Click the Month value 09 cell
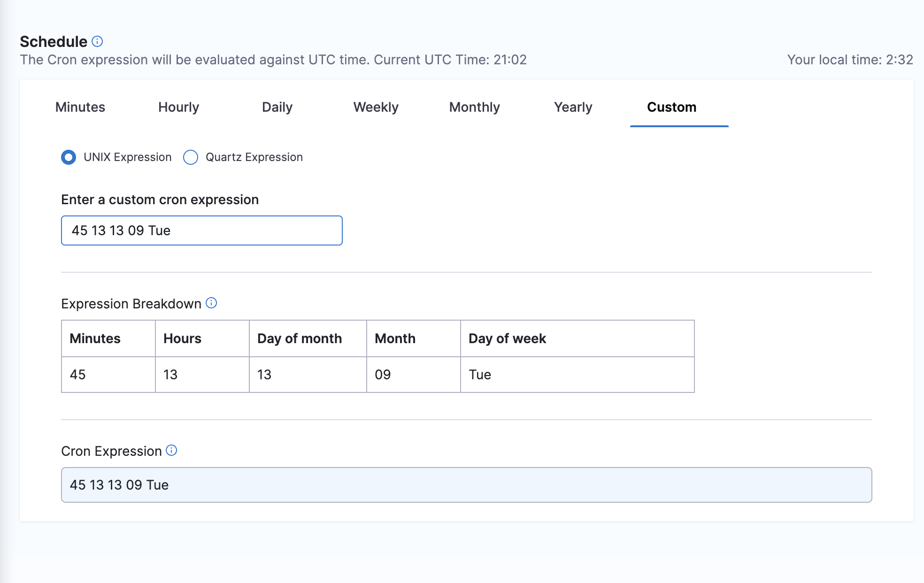The width and height of the screenshot is (924, 583). 413,375
